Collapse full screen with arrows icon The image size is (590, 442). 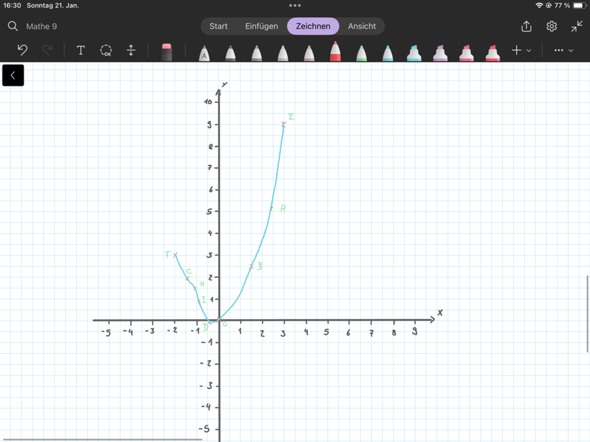pos(576,26)
